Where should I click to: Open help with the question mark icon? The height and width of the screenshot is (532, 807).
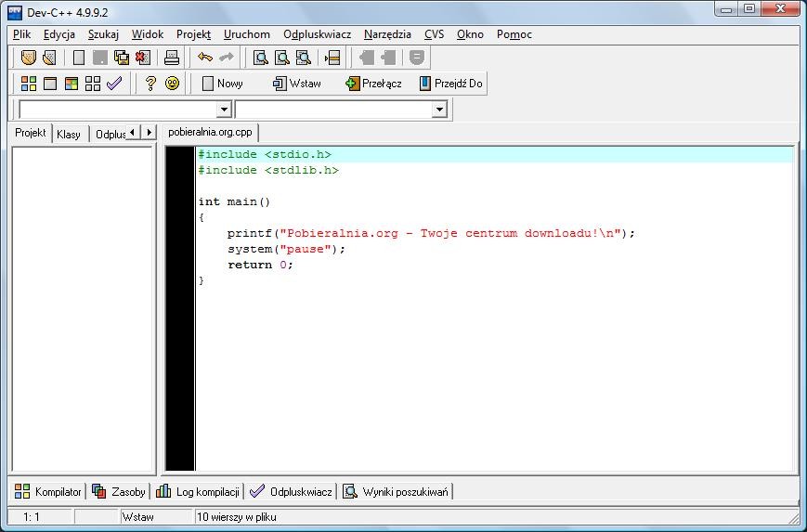click(150, 84)
